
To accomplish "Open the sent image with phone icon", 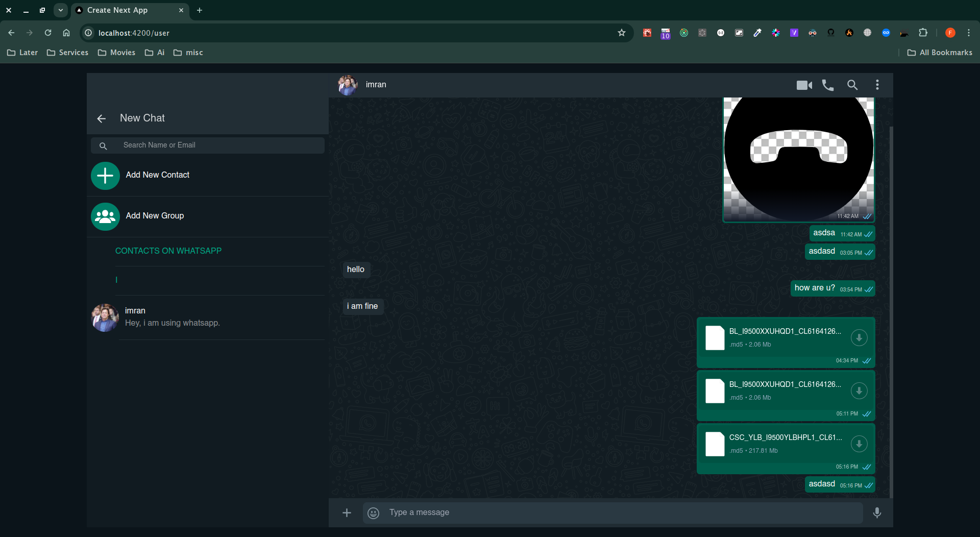I will 798,159.
